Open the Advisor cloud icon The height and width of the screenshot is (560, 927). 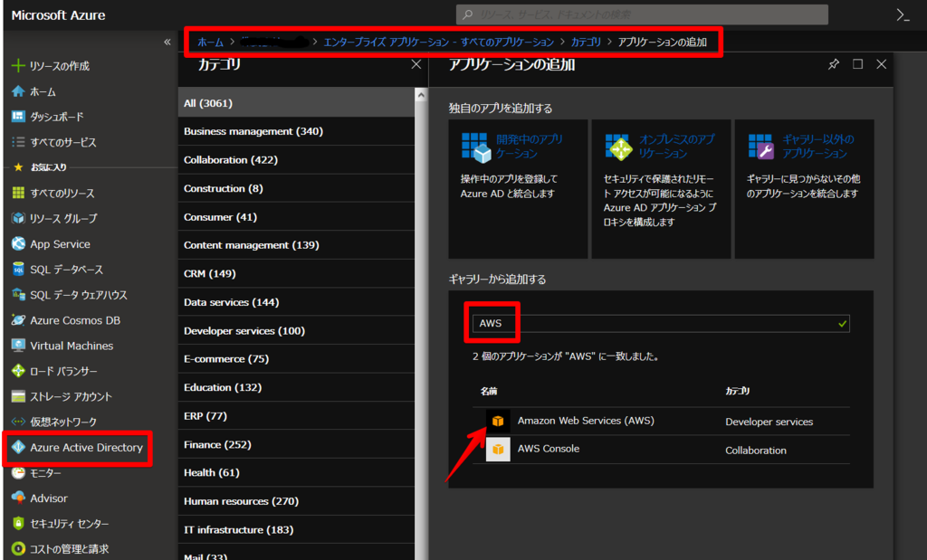click(18, 498)
